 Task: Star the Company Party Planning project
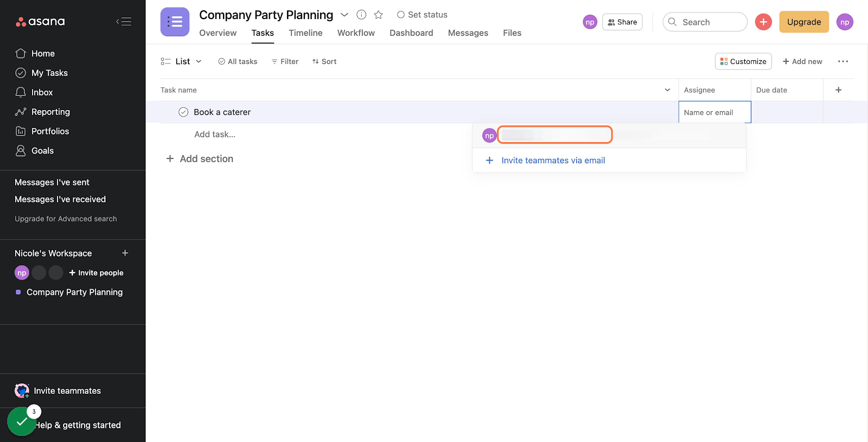click(x=379, y=15)
